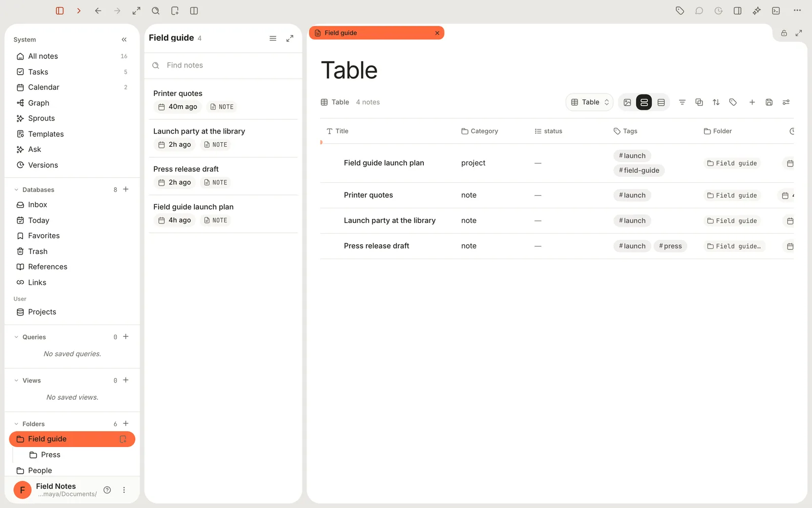Viewport: 812px width, 508px height.
Task: Add a new item with table plus icon
Action: pyautogui.click(x=752, y=102)
